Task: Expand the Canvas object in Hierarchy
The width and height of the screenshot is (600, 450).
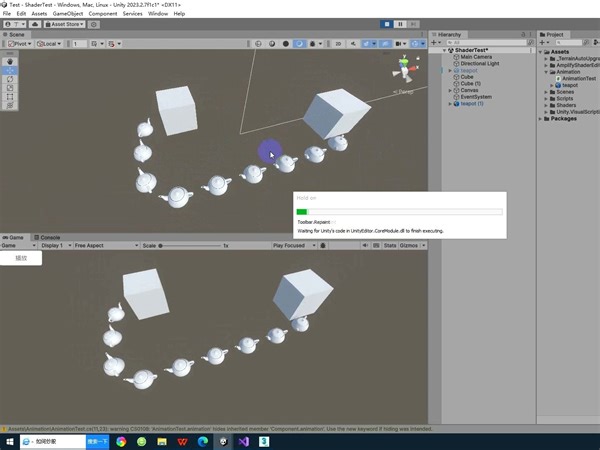Action: click(x=450, y=91)
